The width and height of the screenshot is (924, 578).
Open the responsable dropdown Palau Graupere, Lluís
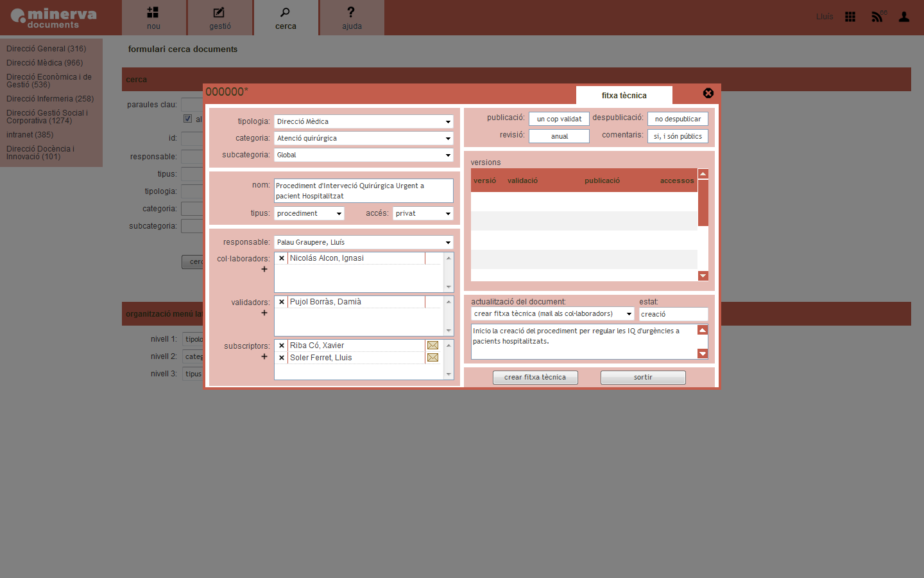point(363,242)
